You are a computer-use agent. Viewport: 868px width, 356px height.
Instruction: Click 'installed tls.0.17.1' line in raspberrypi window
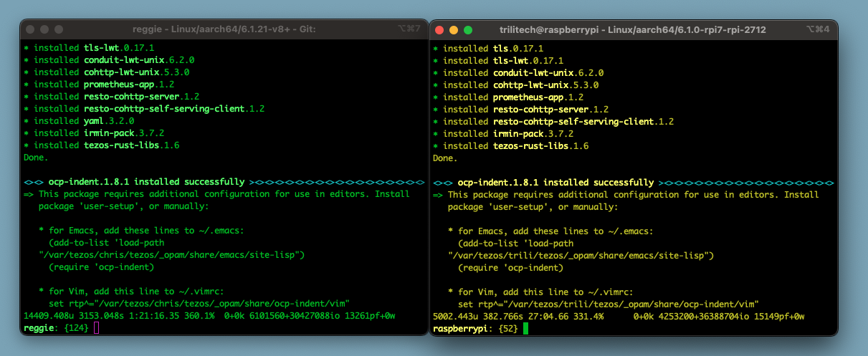click(x=488, y=49)
